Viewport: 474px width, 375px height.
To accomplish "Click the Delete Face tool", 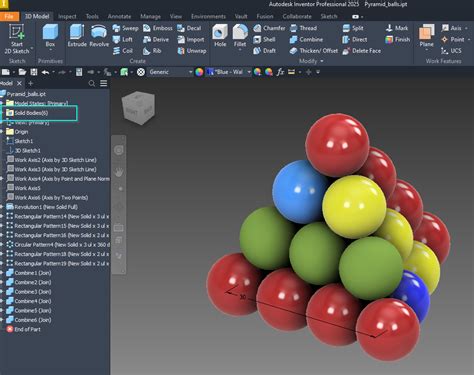I will [x=362, y=51].
